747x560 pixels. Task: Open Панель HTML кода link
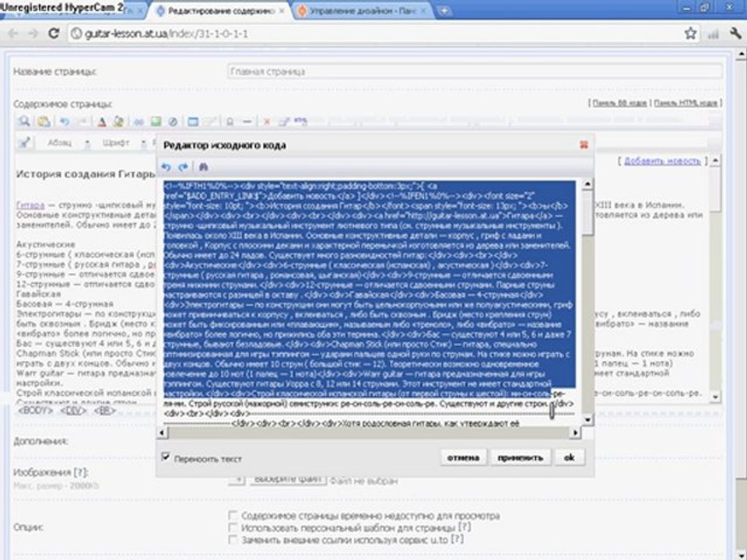click(686, 103)
